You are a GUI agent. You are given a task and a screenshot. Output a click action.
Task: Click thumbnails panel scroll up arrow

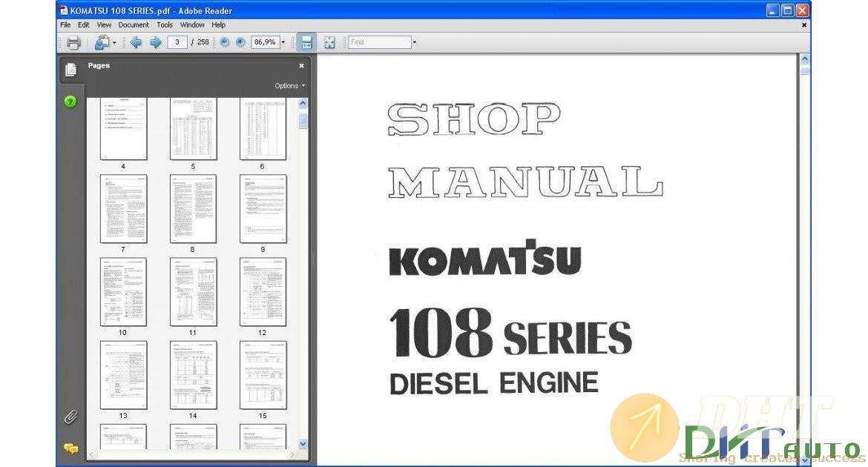tap(303, 104)
